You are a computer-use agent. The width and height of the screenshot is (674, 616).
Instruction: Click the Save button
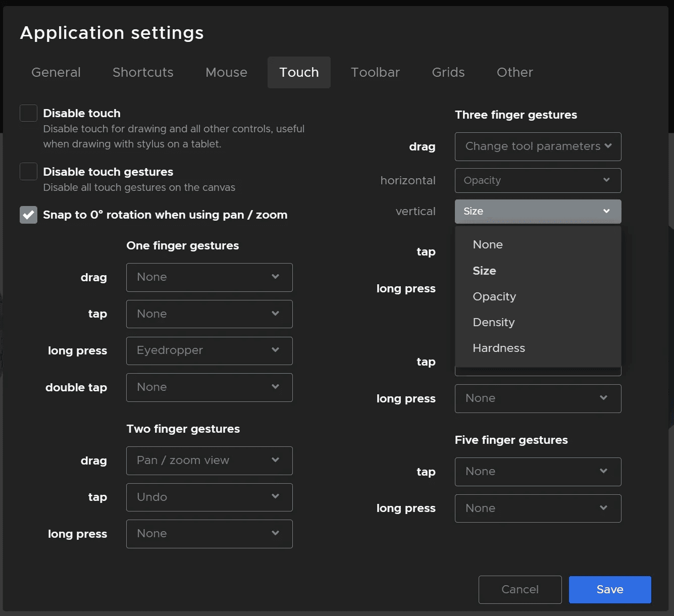click(x=609, y=589)
